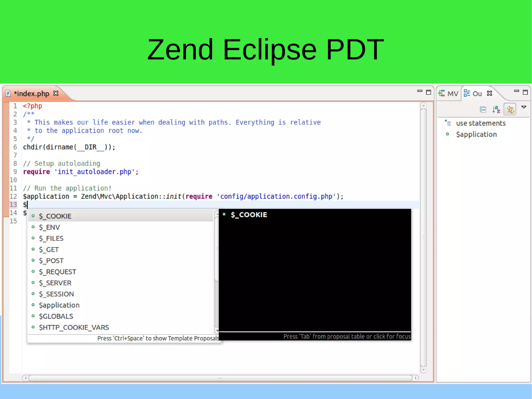
Task: Click the MV tab's icon
Action: point(442,93)
